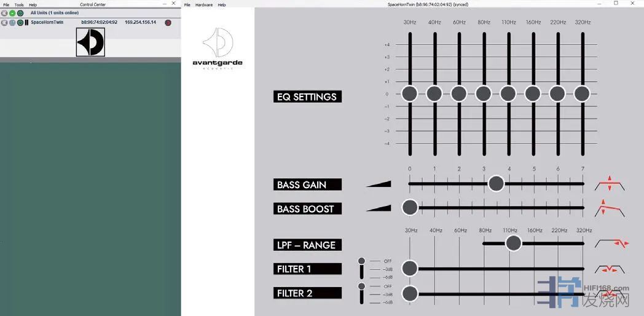Viewport: 644px width, 316px height.
Task: Click the 30Hz EQ slider handle
Action: [410, 93]
